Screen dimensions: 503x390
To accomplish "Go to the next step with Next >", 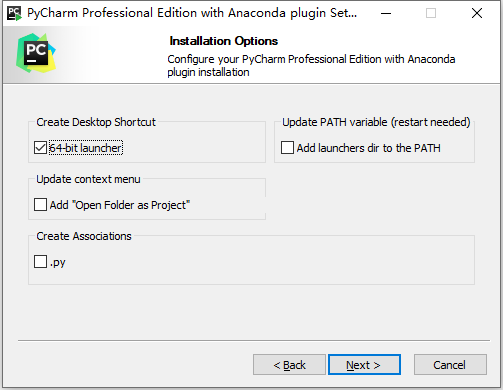I will pyautogui.click(x=364, y=365).
